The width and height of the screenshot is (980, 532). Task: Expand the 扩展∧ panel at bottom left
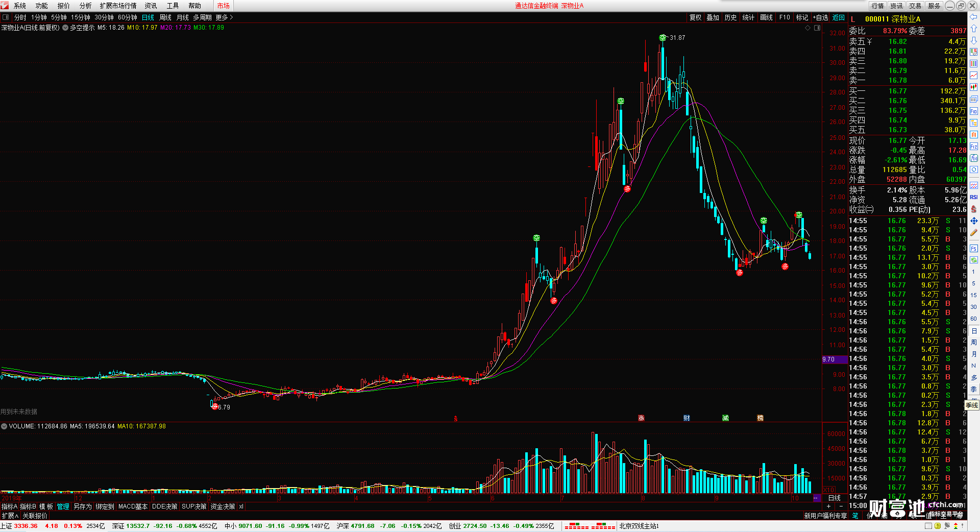click(x=10, y=516)
